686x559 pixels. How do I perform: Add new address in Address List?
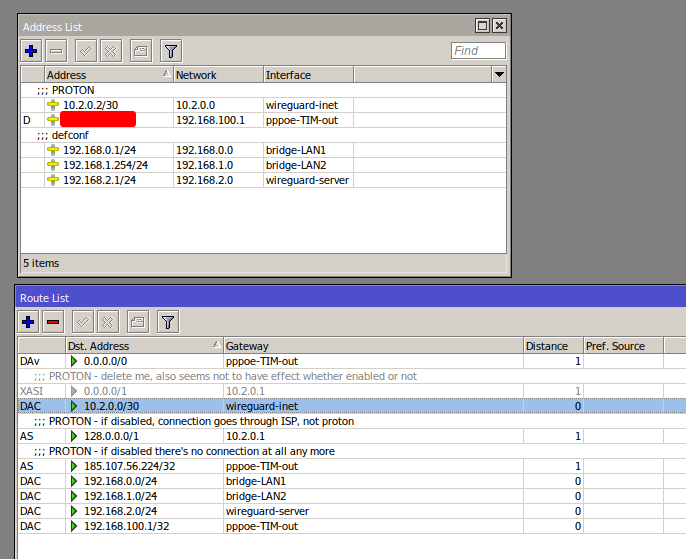tap(31, 51)
